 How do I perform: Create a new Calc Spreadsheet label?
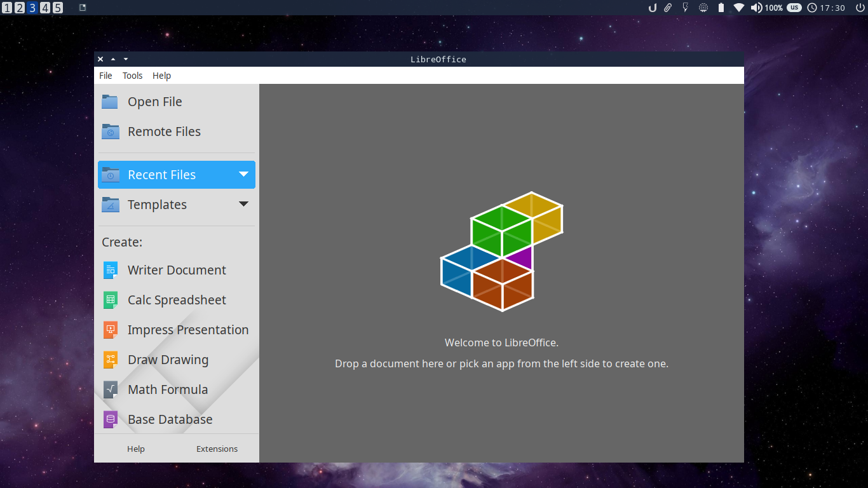tap(177, 300)
